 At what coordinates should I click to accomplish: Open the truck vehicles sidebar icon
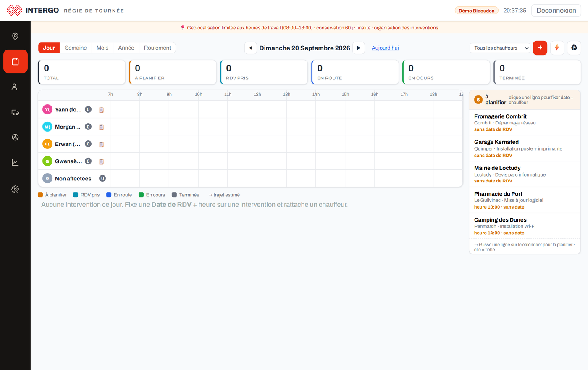(15, 112)
